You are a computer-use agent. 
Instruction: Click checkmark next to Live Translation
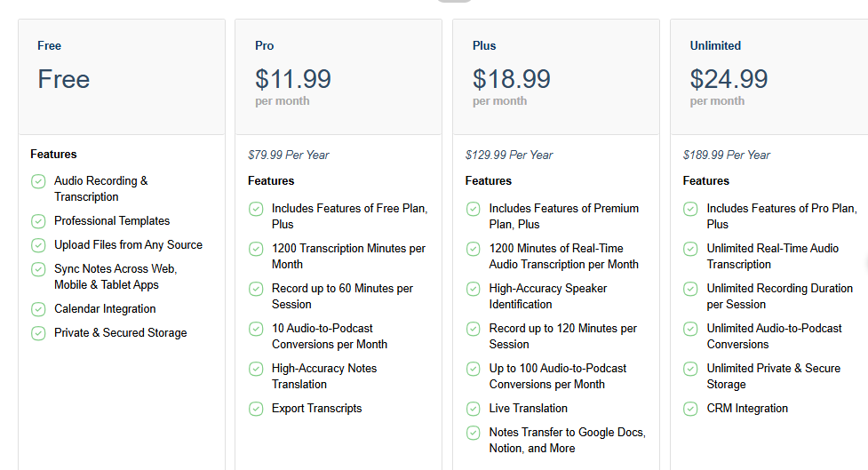[x=474, y=409]
